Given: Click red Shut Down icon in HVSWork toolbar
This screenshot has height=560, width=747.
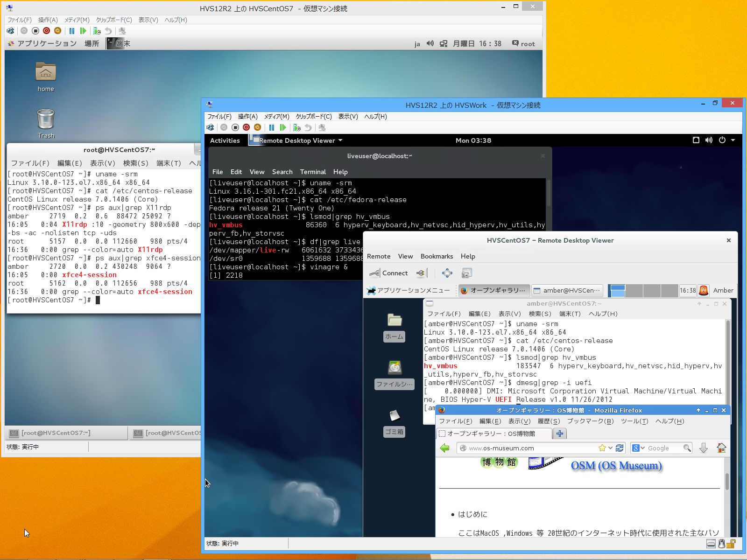Looking at the screenshot, I should pos(246,127).
